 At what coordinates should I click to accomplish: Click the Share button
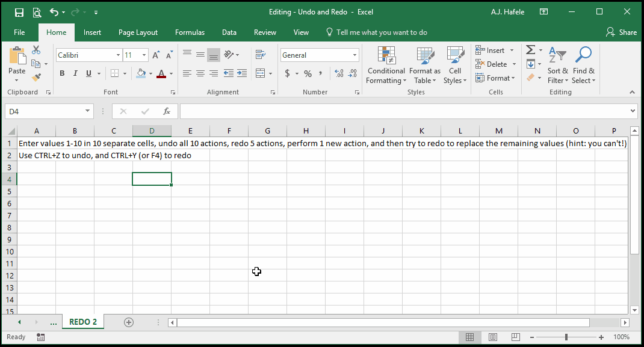pyautogui.click(x=621, y=32)
